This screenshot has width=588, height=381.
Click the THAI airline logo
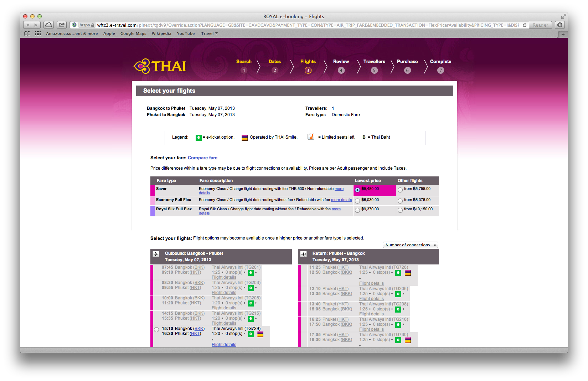160,66
